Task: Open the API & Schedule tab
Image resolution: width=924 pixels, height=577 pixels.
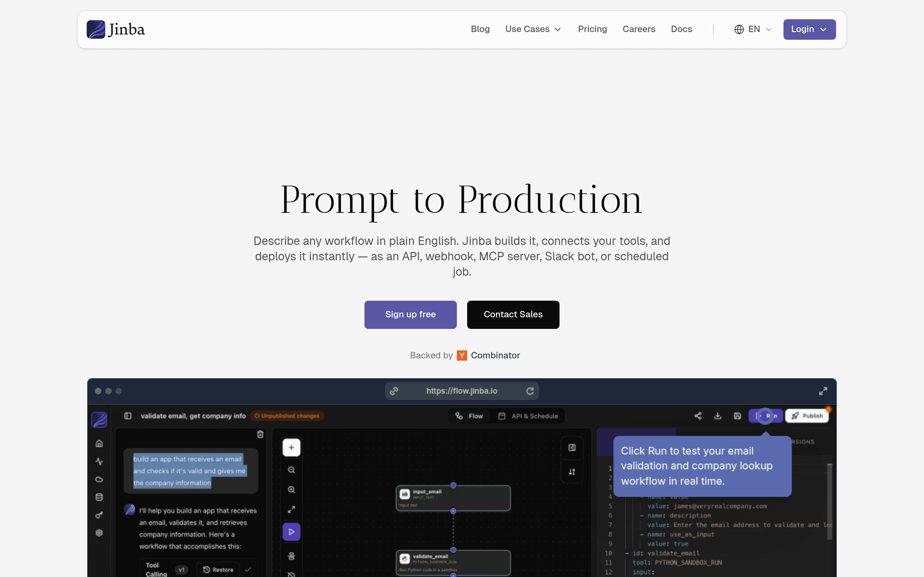Action: (528, 416)
